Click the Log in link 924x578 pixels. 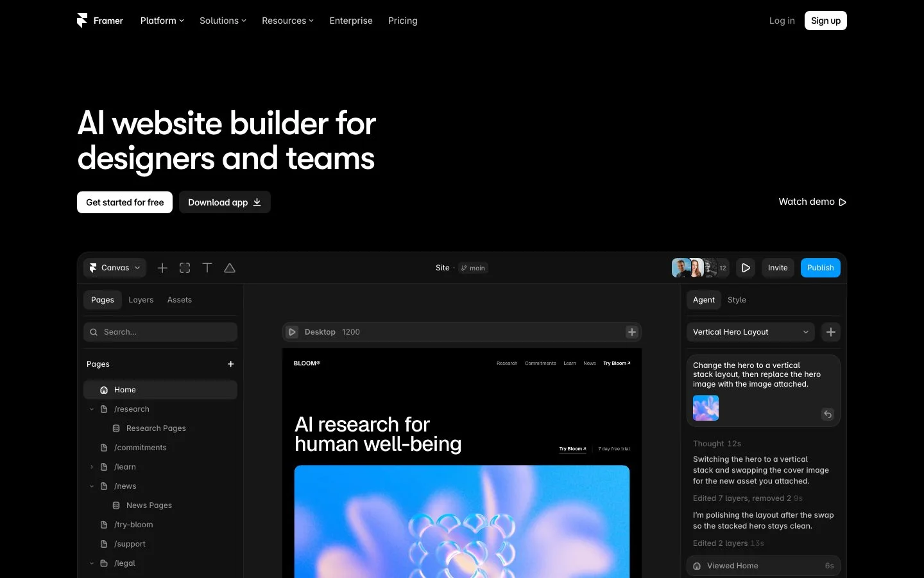coord(782,21)
